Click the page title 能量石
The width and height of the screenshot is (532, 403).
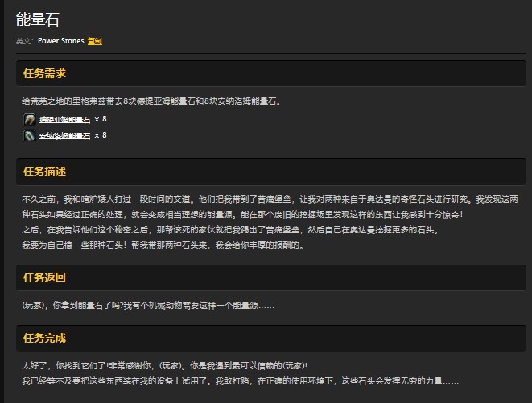coord(38,19)
